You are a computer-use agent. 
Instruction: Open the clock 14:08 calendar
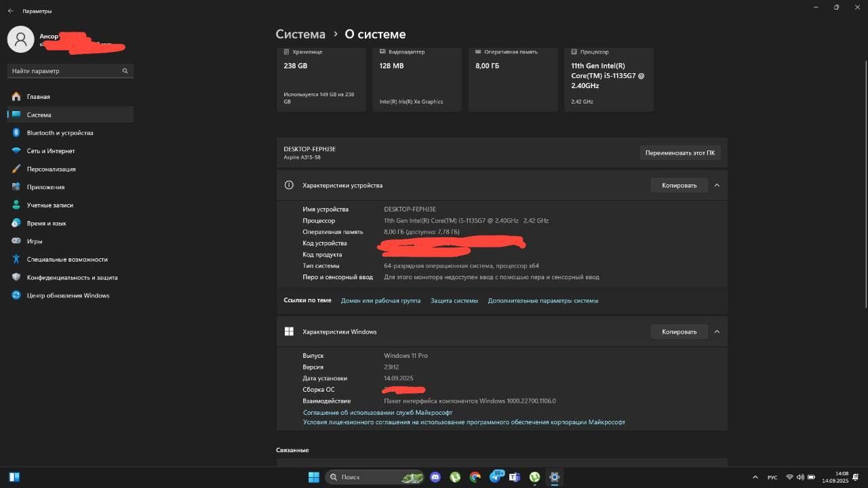pyautogui.click(x=835, y=477)
